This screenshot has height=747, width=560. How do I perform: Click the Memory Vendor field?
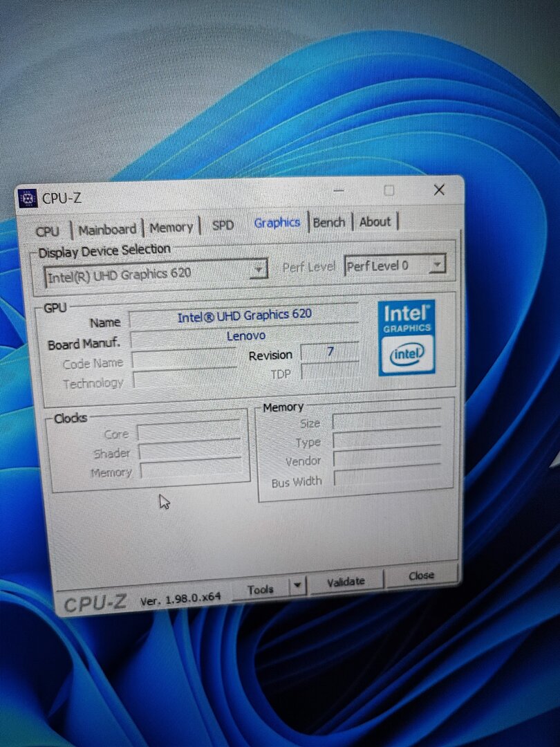point(387,456)
